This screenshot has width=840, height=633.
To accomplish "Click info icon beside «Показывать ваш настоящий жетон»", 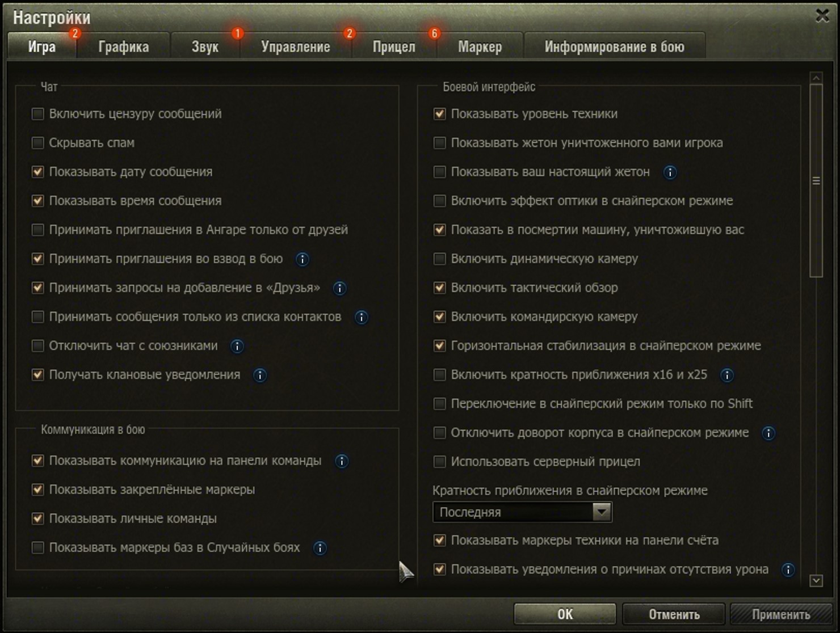I will point(670,172).
